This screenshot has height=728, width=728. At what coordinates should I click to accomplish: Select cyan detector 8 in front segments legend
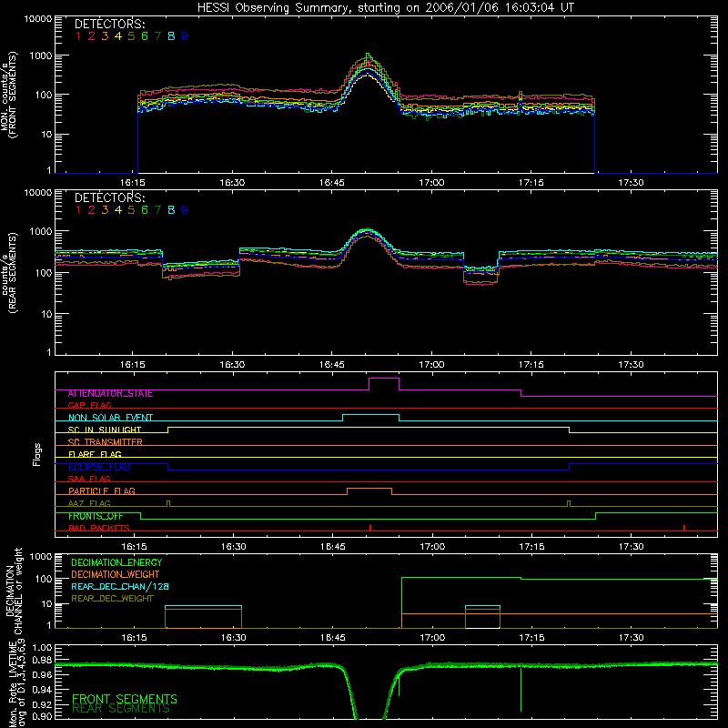click(171, 36)
